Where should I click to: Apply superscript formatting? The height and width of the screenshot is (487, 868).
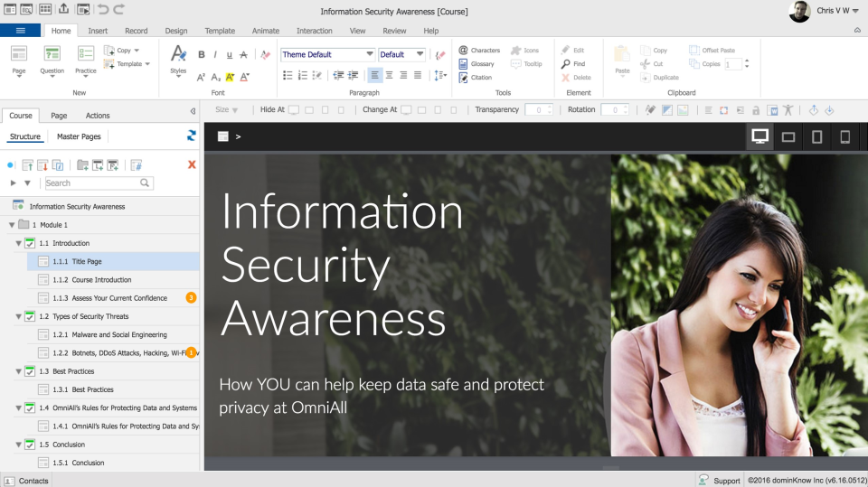tap(201, 77)
